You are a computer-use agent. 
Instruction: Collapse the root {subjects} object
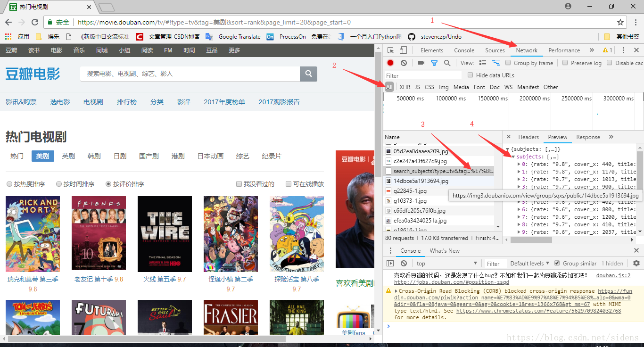click(x=508, y=149)
